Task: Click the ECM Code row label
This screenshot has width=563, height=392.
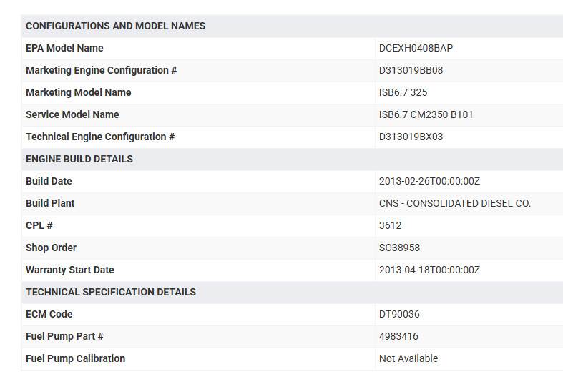Action: 49,314
